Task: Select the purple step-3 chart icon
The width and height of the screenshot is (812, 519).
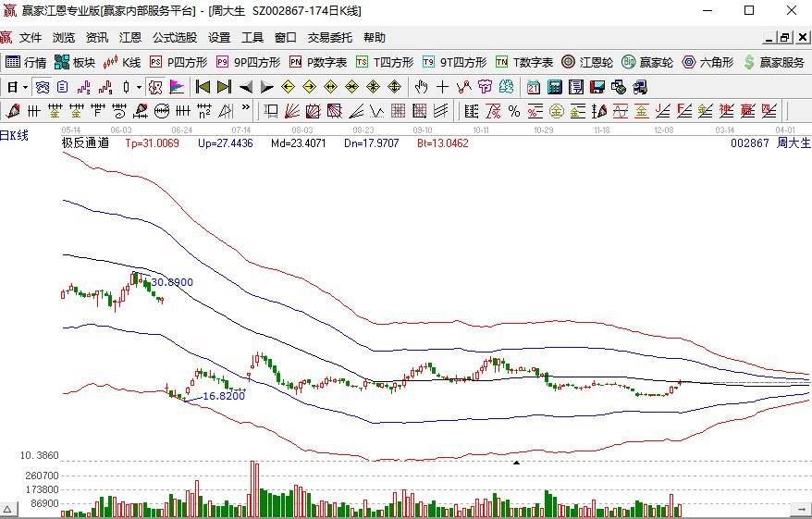Action: 83,88
